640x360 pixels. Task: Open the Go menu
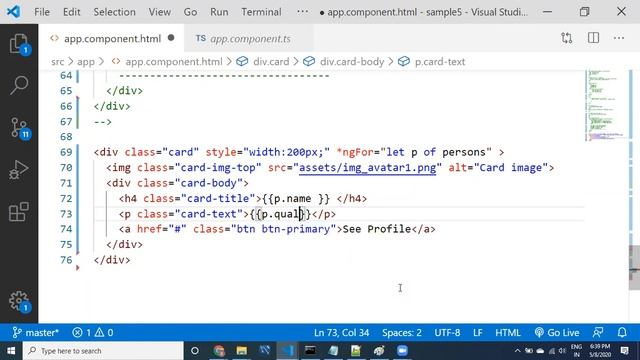click(x=190, y=12)
